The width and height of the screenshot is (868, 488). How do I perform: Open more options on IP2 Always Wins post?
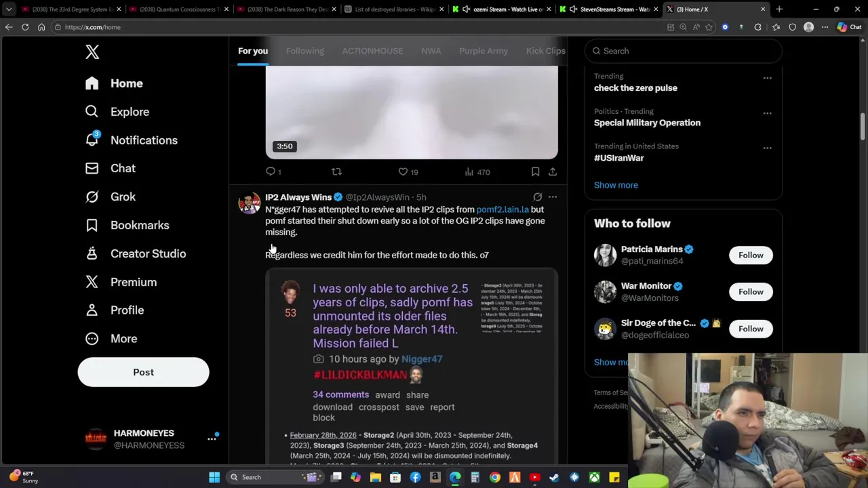point(553,197)
